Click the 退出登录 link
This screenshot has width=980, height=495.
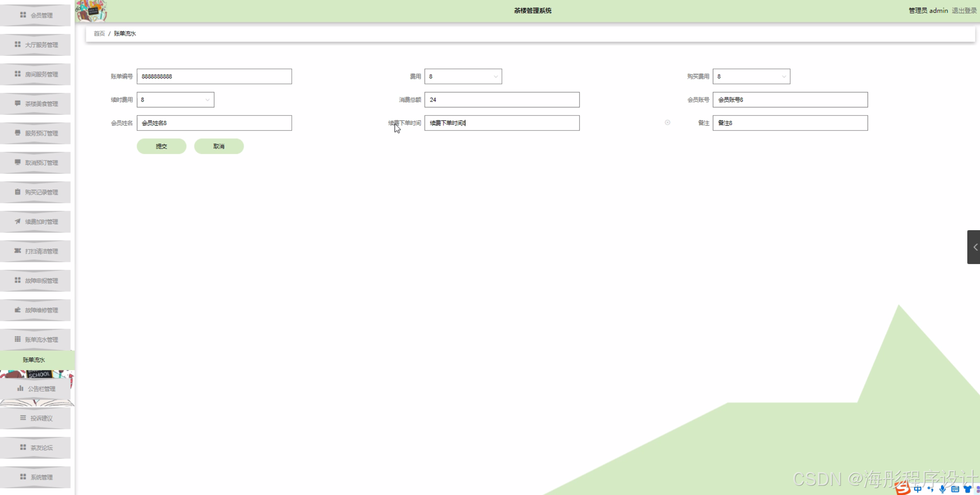point(964,10)
